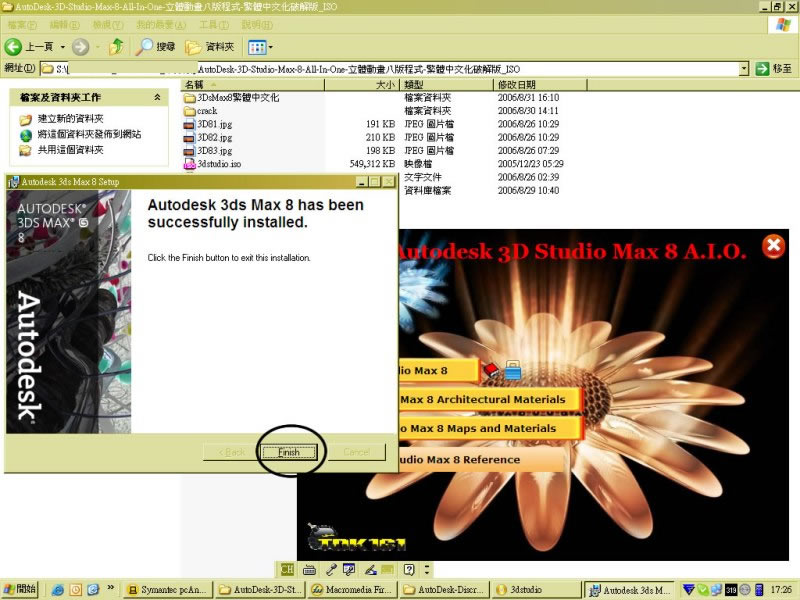Click the taskbar clock showing 17:26
Viewport: 800px width, 600px height.
(x=782, y=590)
